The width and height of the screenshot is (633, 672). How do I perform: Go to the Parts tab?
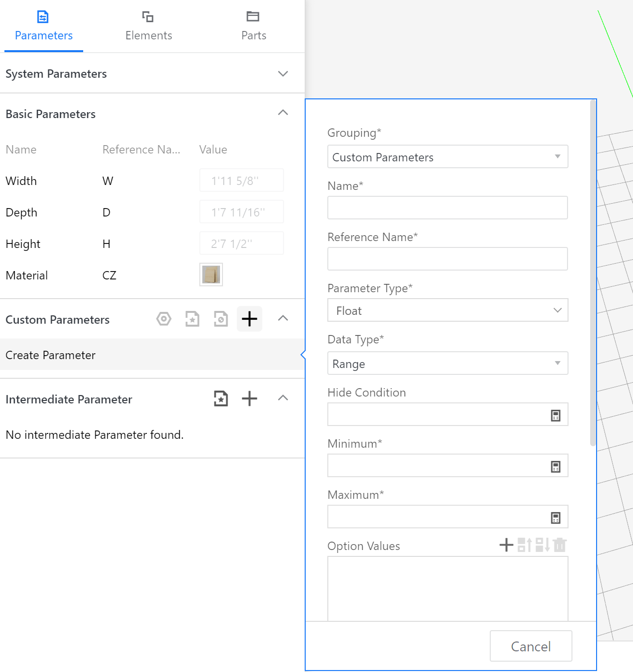pyautogui.click(x=253, y=26)
